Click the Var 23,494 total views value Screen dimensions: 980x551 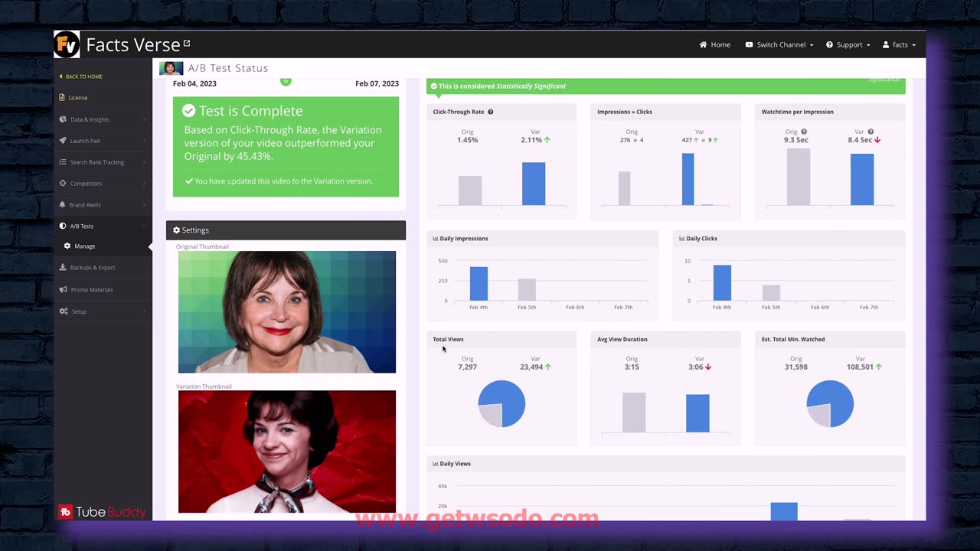(x=531, y=367)
